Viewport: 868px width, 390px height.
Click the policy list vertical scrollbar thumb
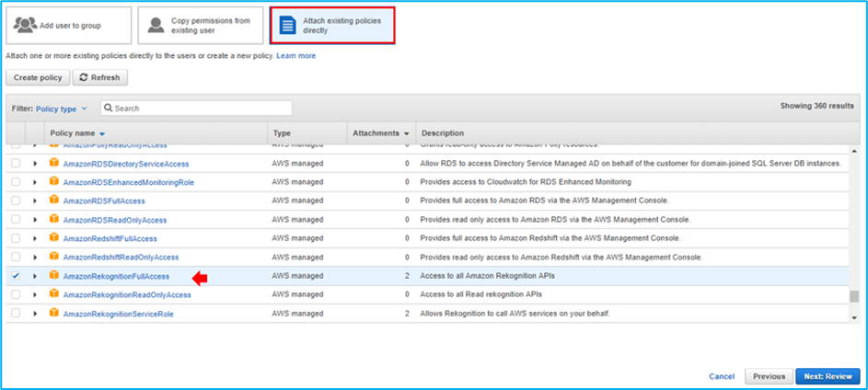(853, 296)
